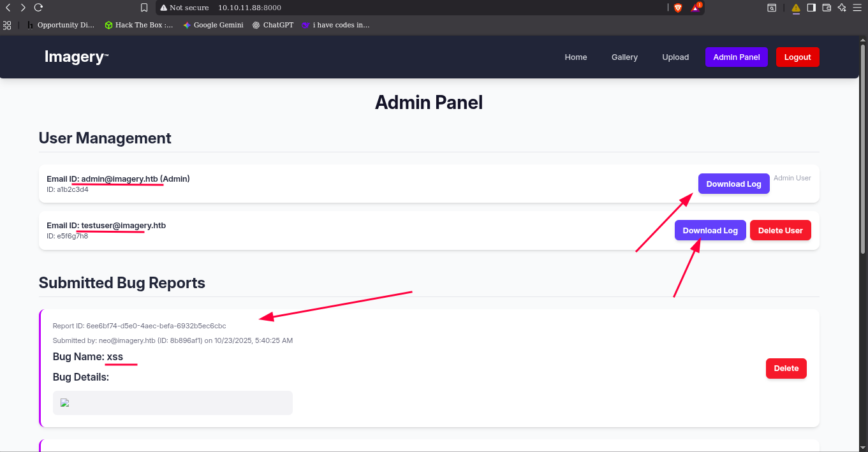Click the browser forward arrow

pyautogui.click(x=23, y=8)
